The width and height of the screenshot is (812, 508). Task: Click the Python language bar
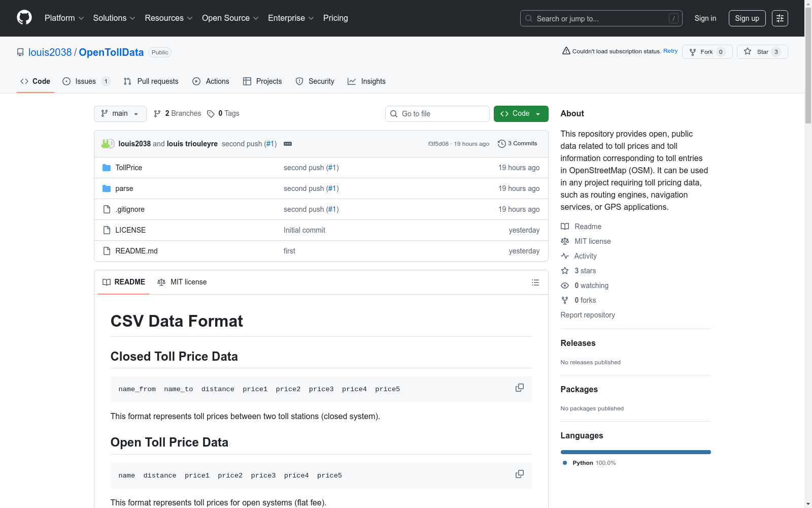tap(636, 452)
